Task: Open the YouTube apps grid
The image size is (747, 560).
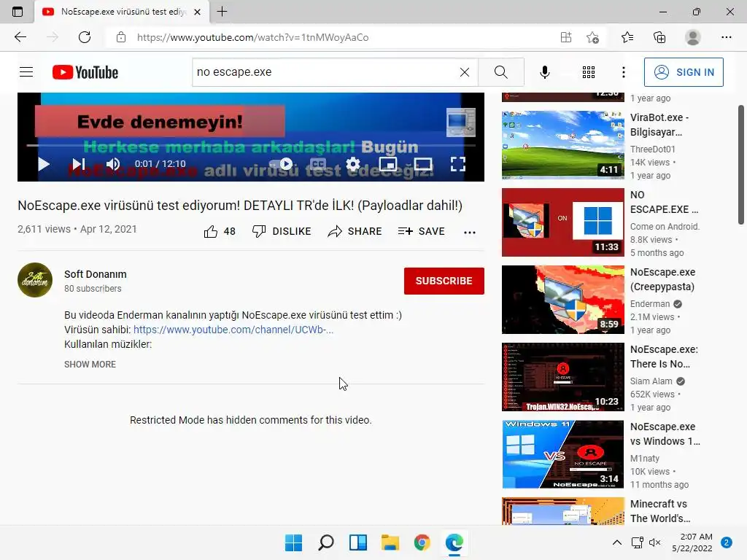Action: tap(589, 72)
